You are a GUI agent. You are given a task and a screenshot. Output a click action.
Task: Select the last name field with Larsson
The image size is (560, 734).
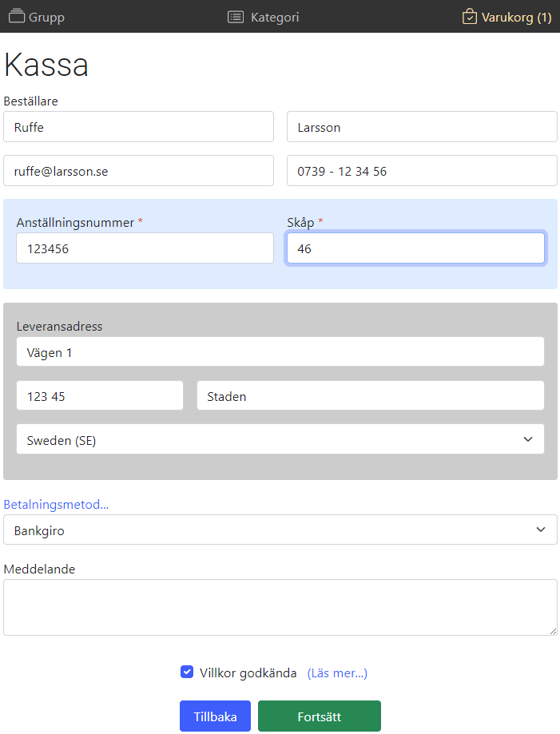coord(422,127)
